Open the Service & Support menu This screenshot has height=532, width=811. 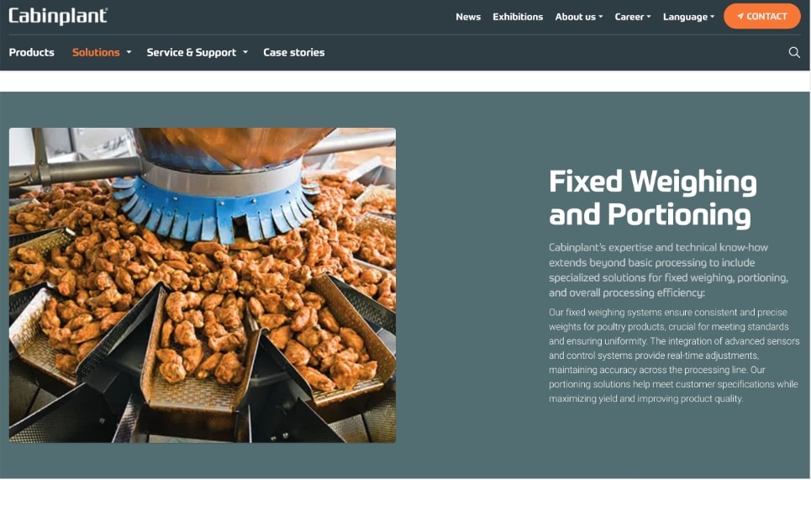[192, 52]
